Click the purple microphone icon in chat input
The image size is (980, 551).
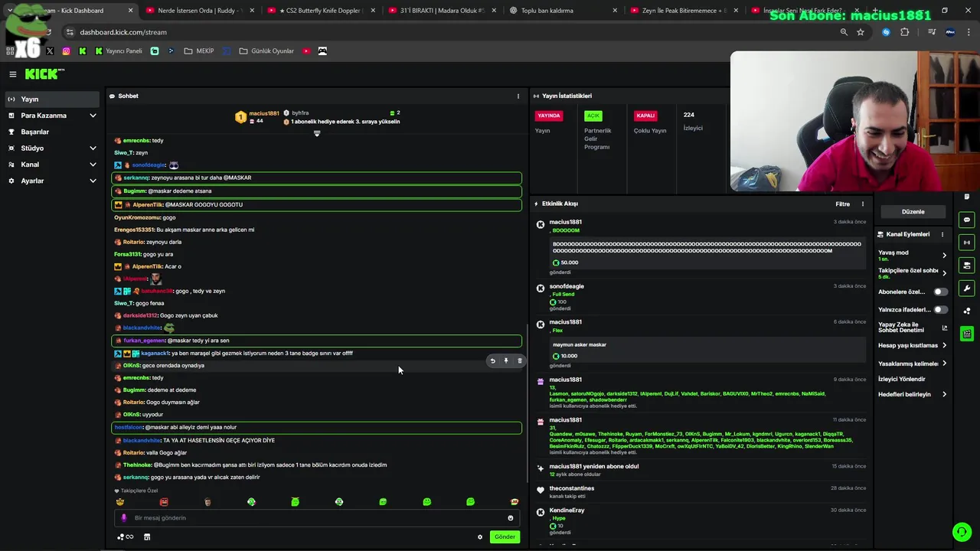click(x=124, y=518)
